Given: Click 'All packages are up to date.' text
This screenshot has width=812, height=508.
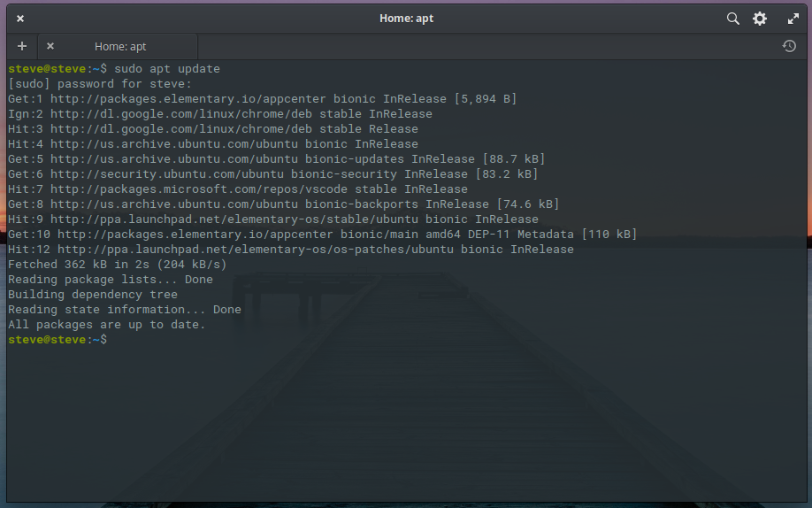Looking at the screenshot, I should tap(107, 324).
